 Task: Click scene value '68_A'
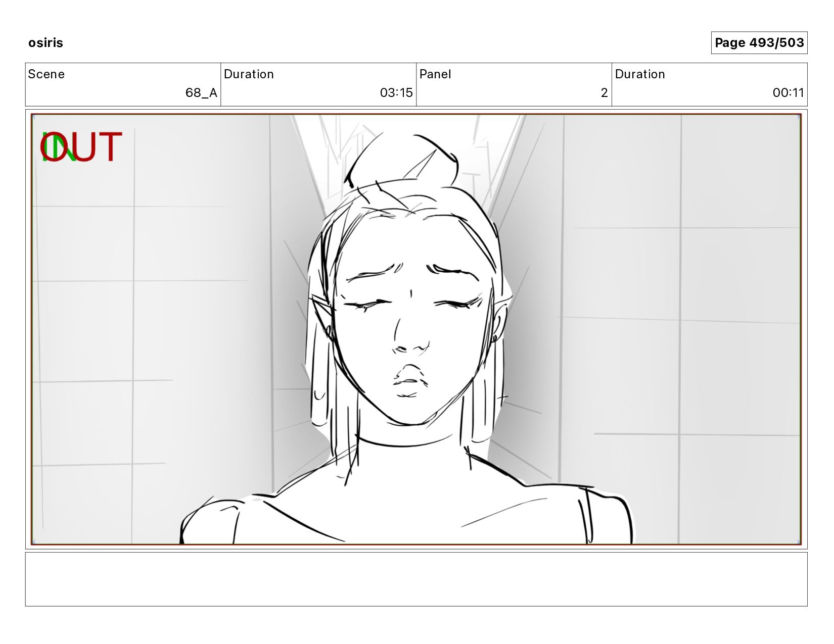(201, 93)
